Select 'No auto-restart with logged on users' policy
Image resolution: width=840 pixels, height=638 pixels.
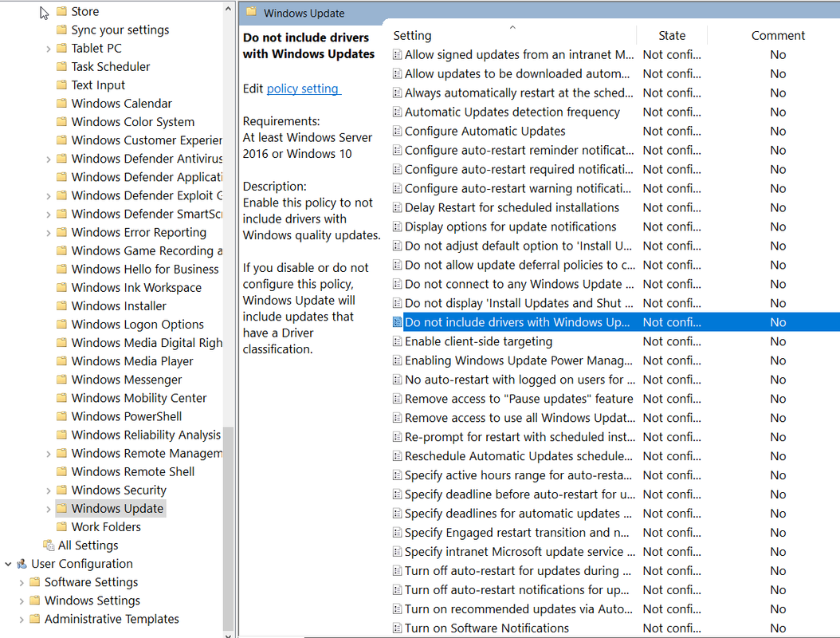tap(520, 380)
